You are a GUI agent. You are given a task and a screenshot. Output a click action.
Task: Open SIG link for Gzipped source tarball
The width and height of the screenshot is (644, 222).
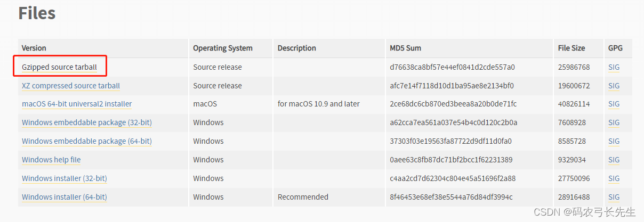tap(614, 67)
